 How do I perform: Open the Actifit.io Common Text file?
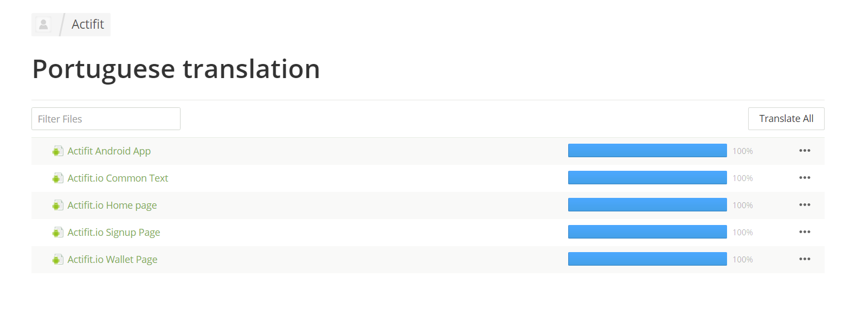pyautogui.click(x=118, y=178)
